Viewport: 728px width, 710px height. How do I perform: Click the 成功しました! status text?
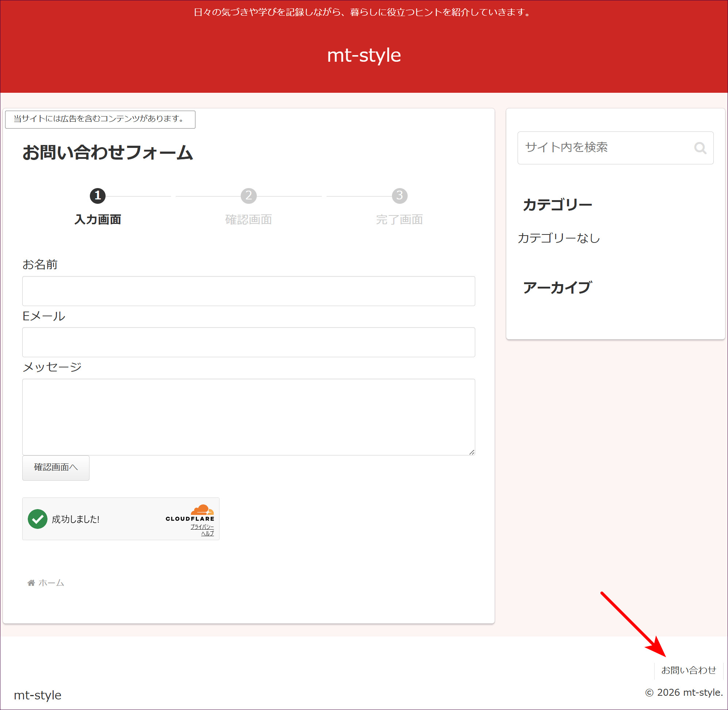76,519
